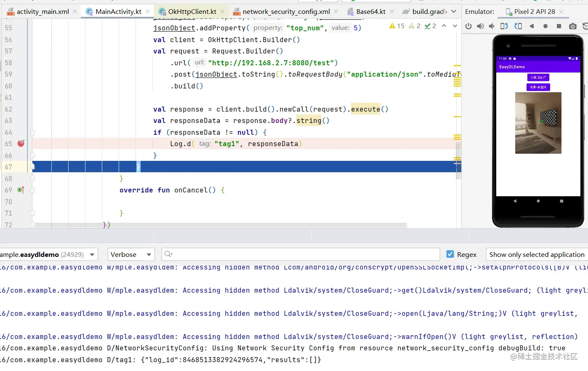This screenshot has width=588, height=371.
Task: Click the breakpoint icon on line 65
Action: 21,144
